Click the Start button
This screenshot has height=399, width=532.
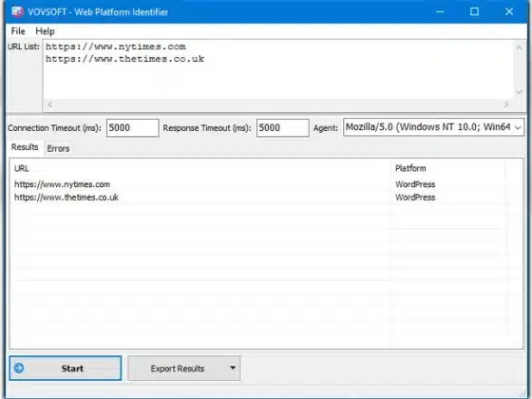coord(66,369)
